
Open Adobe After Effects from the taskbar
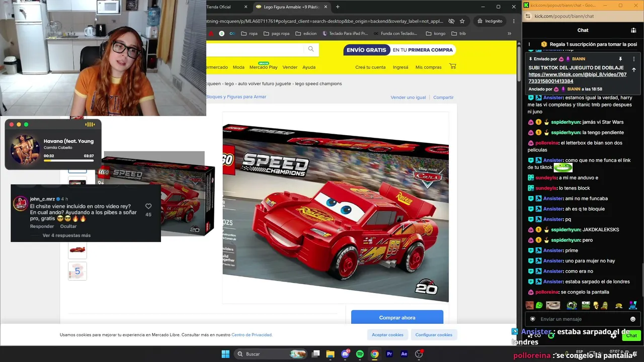(x=404, y=354)
